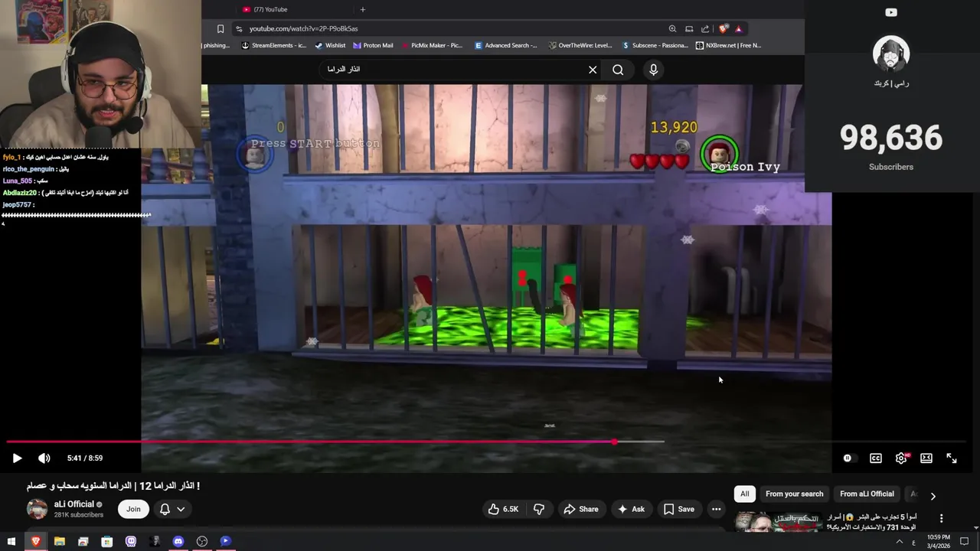Join the aLi Official channel
980x551 pixels.
(133, 509)
